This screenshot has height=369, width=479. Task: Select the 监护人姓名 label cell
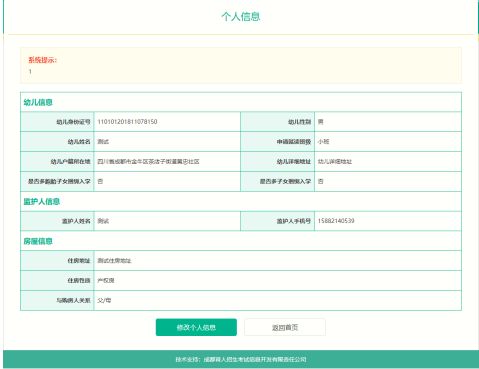click(57, 221)
